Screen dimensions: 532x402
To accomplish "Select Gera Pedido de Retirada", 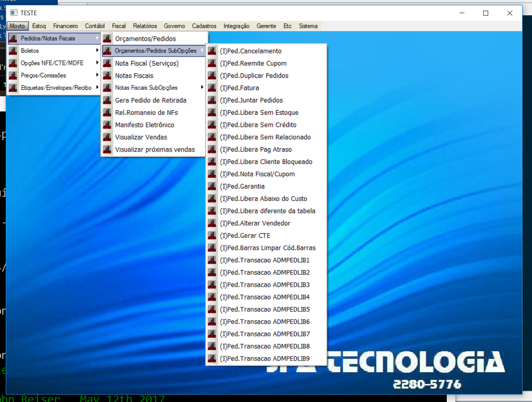I will point(150,100).
